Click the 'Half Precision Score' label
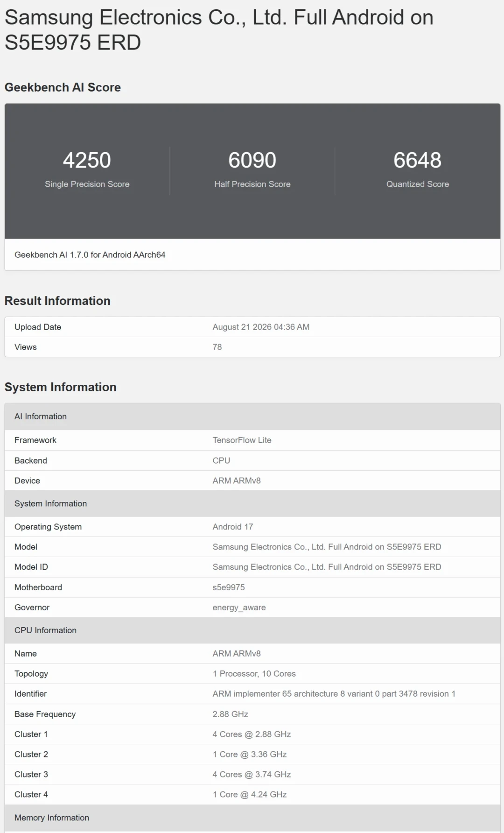The width and height of the screenshot is (504, 833). point(252,184)
